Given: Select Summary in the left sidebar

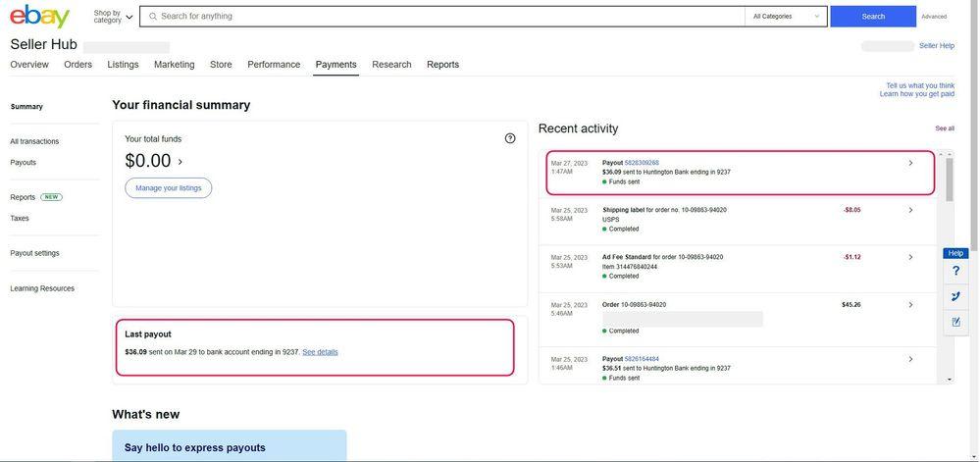Looking at the screenshot, I should coord(26,107).
